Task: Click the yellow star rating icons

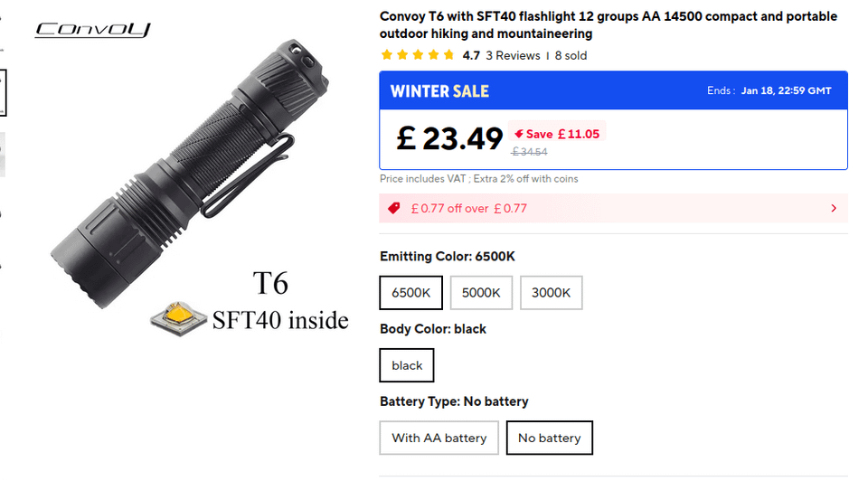Action: (x=418, y=55)
